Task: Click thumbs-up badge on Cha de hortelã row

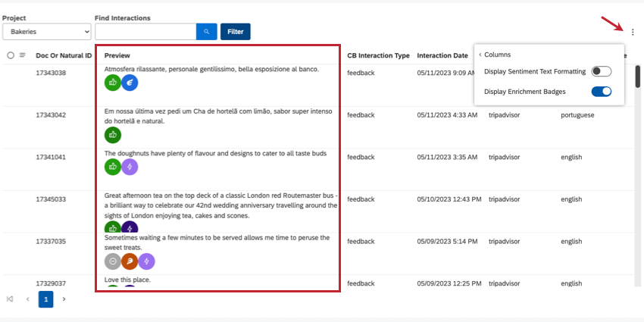Action: [x=113, y=135]
